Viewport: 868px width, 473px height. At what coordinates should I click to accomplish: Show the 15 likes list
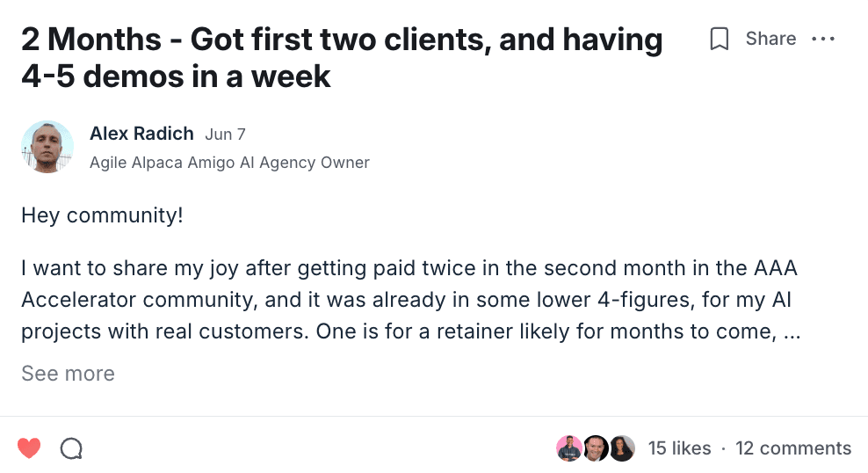[679, 448]
